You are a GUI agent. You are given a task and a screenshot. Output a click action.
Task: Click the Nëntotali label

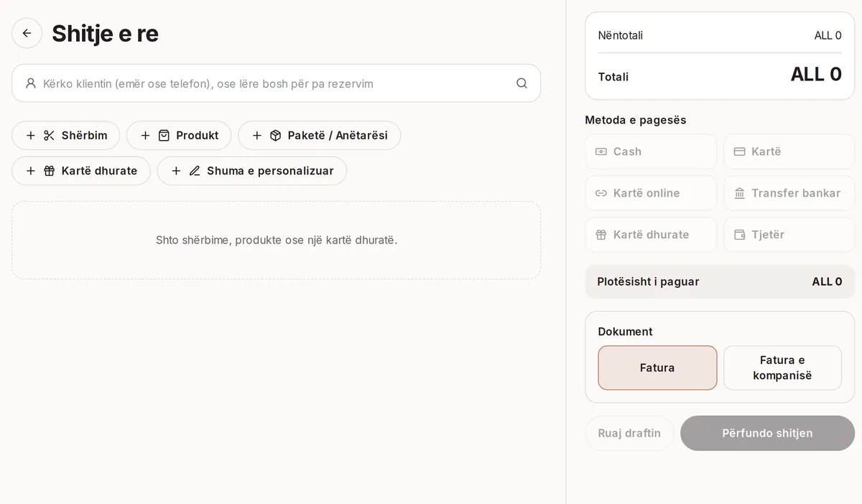tap(621, 35)
